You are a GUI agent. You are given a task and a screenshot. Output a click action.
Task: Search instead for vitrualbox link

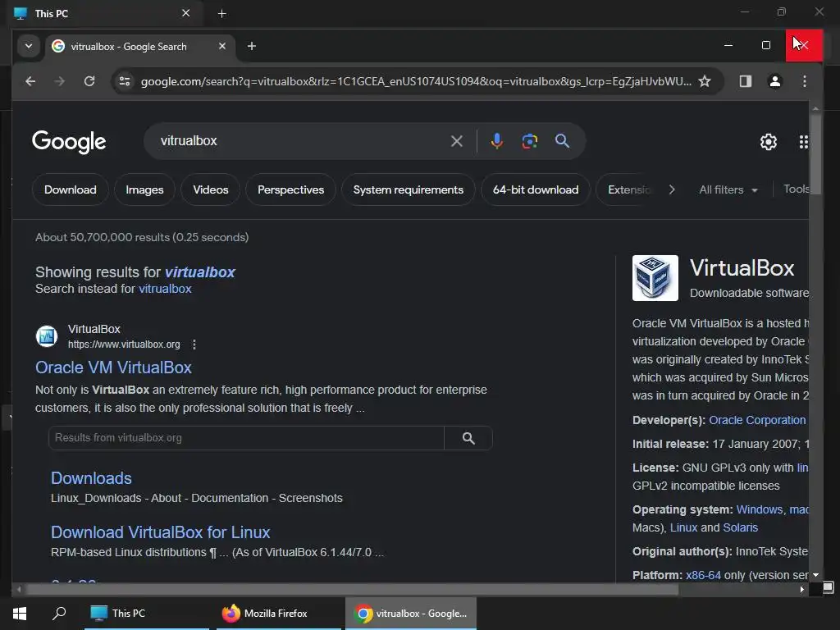pyautogui.click(x=165, y=289)
